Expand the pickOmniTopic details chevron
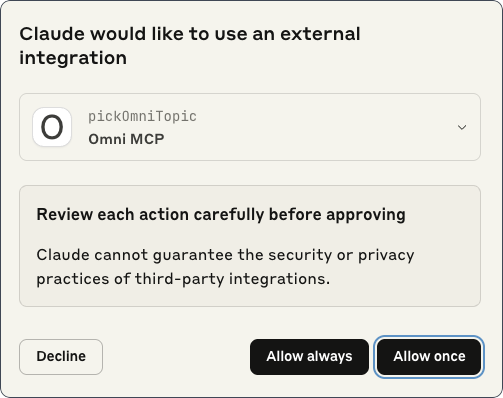The height and width of the screenshot is (398, 503). 462,127
